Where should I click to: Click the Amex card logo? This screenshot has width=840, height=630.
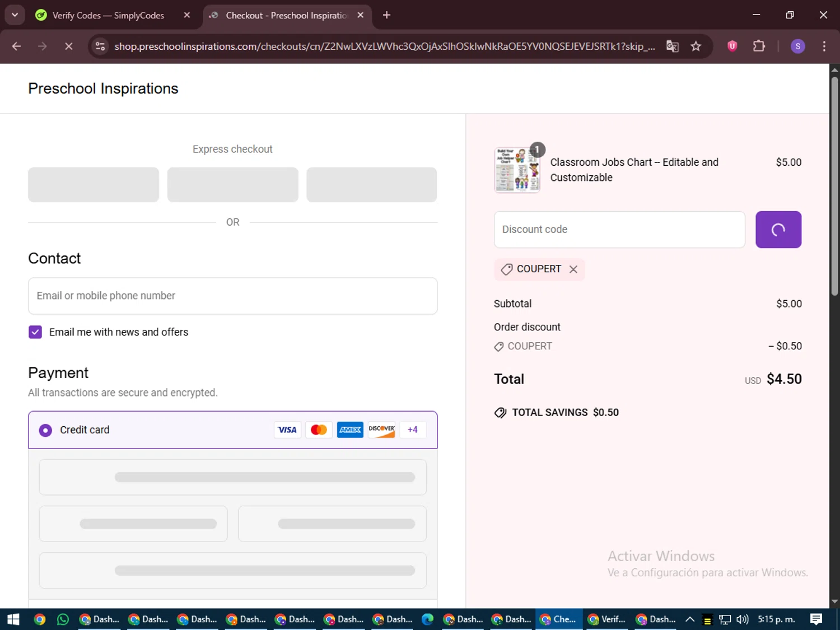[x=350, y=430]
